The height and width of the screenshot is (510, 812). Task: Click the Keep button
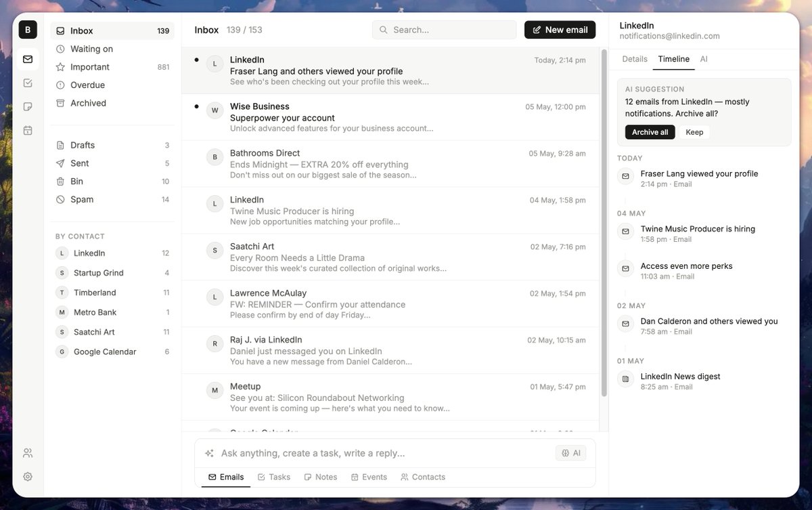tap(694, 132)
